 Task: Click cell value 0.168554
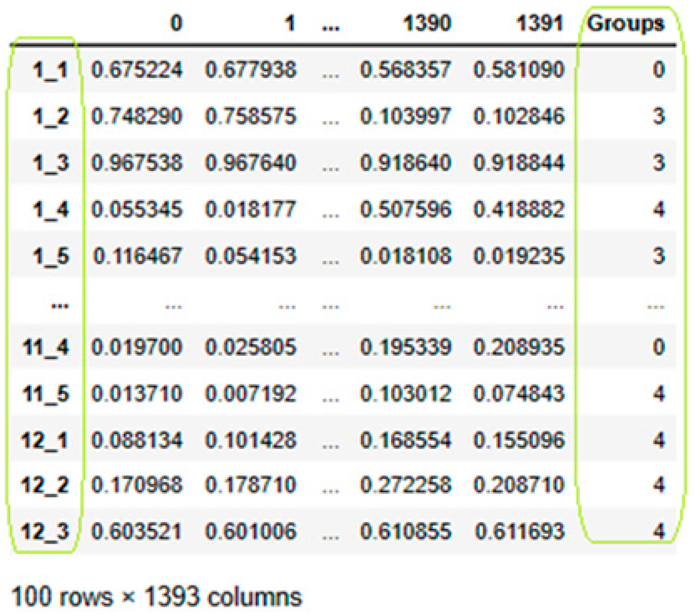[x=405, y=440]
